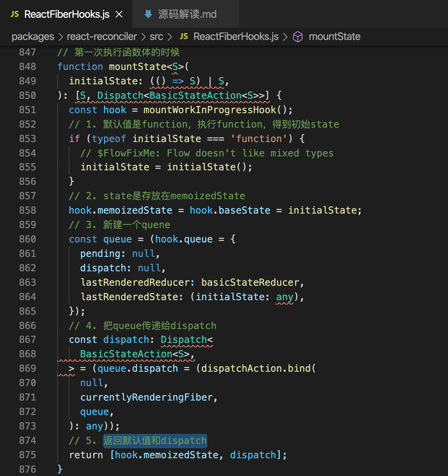Click comment '第一次执行函数体的时候' on line 847
Image resolution: width=448 pixels, height=476 pixels.
tap(127, 52)
